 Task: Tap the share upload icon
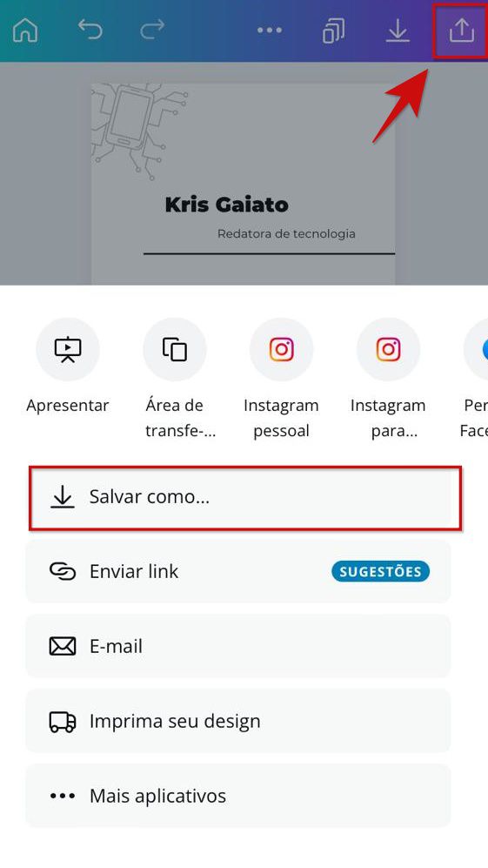(x=461, y=30)
